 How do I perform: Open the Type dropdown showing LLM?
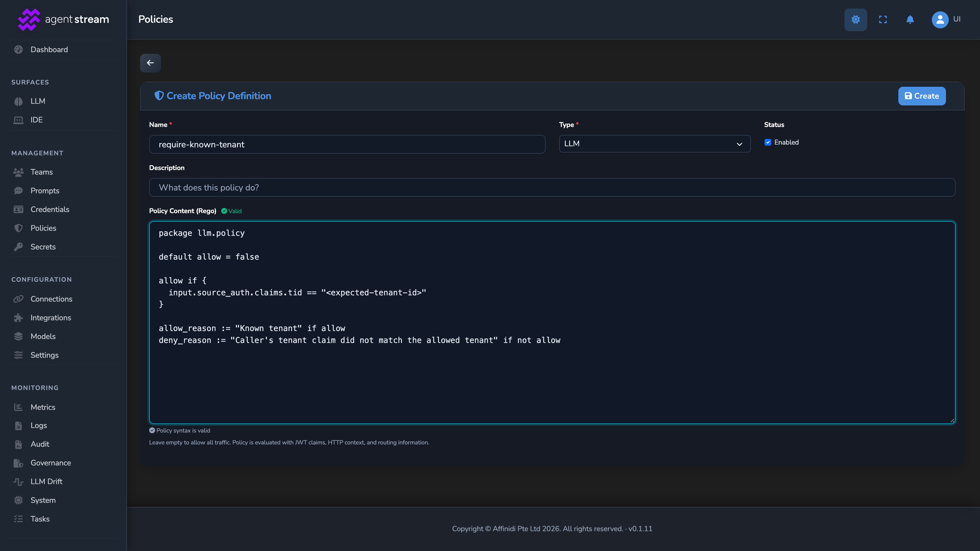(654, 144)
